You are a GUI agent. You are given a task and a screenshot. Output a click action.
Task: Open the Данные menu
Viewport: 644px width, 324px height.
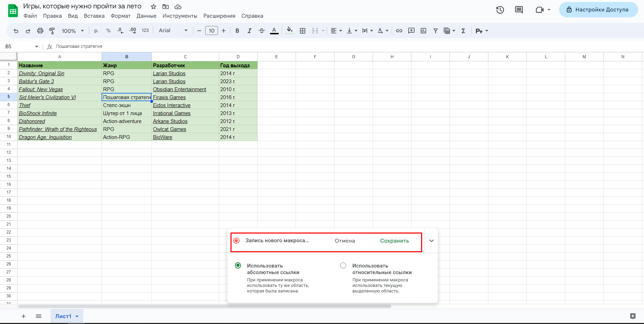coord(146,16)
